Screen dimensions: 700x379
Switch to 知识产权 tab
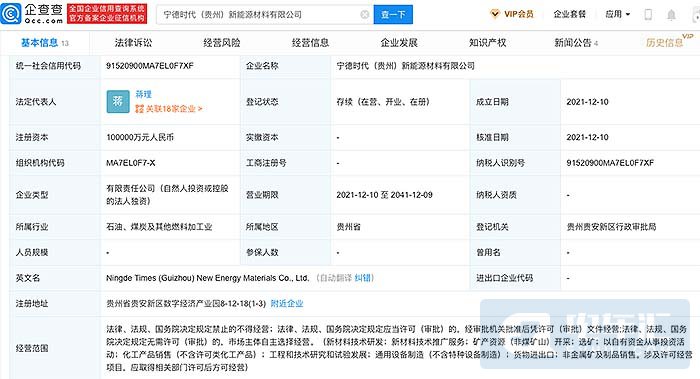488,43
